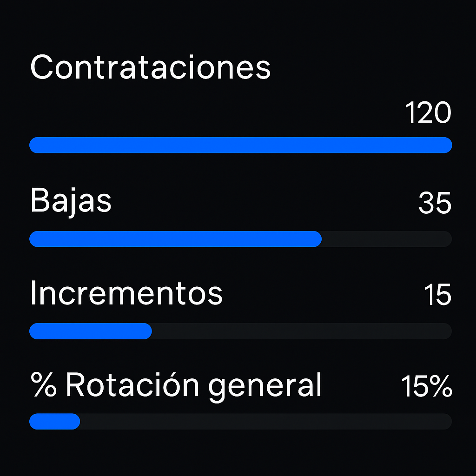Click the word Rotación in the last label

[132, 385]
